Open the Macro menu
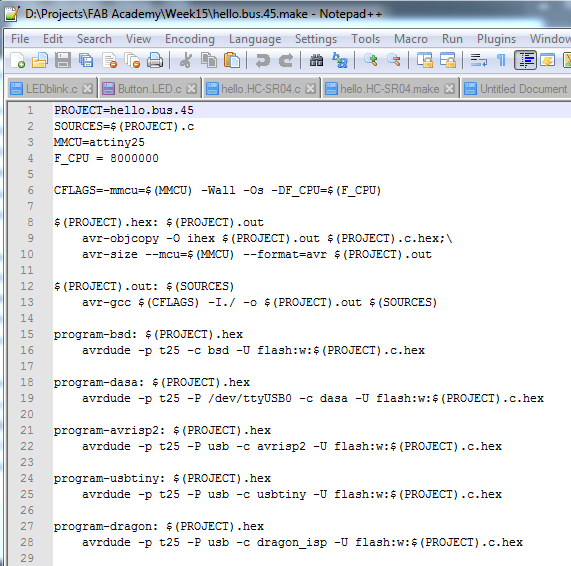The image size is (571, 566). pyautogui.click(x=411, y=39)
